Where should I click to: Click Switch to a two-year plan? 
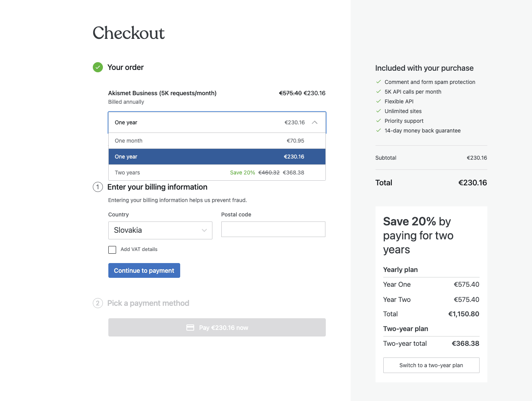coord(431,365)
